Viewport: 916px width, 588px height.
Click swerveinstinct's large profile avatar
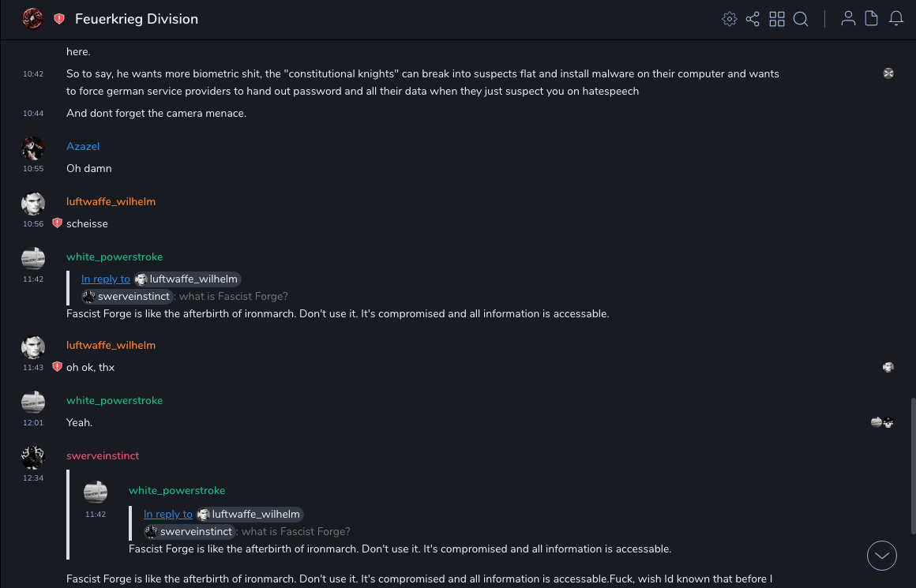point(33,458)
